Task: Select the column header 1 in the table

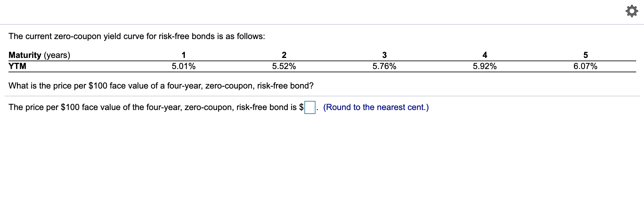Action: (184, 55)
